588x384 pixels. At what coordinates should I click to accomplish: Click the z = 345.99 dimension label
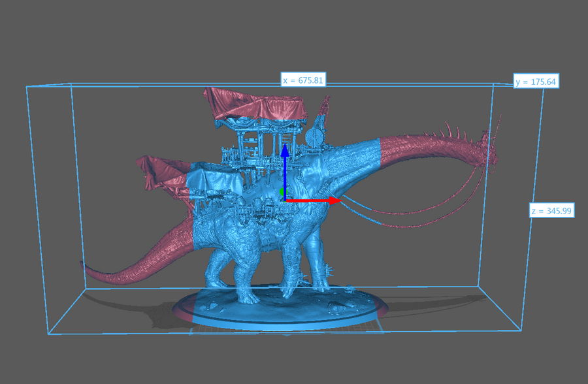(x=552, y=210)
